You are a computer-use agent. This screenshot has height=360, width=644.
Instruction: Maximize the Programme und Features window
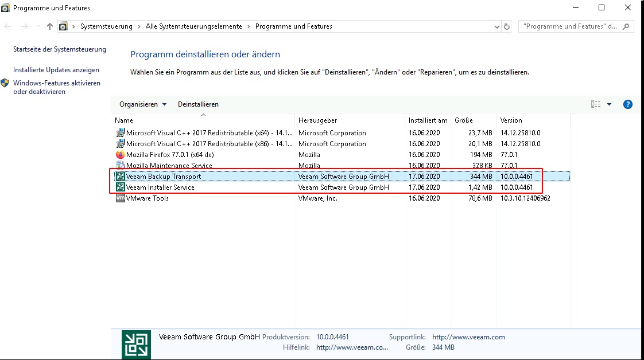(x=602, y=8)
